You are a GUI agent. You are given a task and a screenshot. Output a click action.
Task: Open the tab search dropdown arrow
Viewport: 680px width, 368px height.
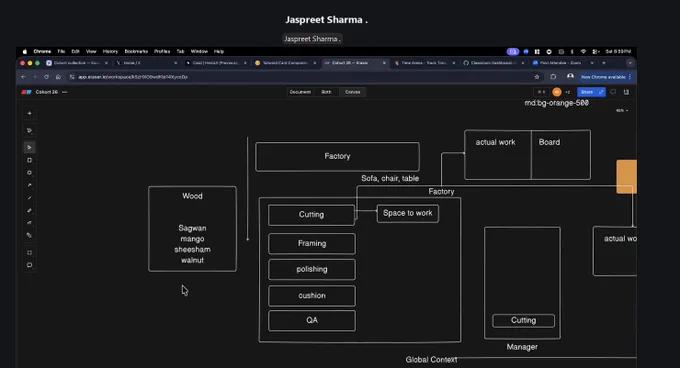[x=630, y=63]
